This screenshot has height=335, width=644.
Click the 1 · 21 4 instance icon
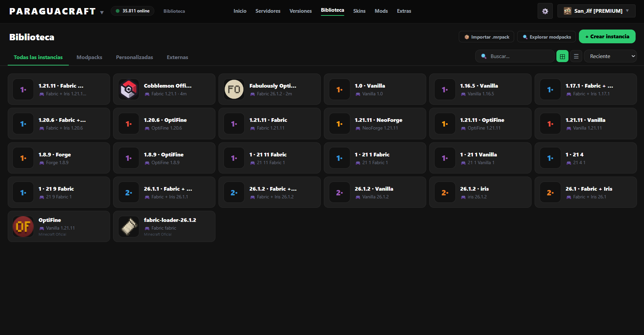550,158
